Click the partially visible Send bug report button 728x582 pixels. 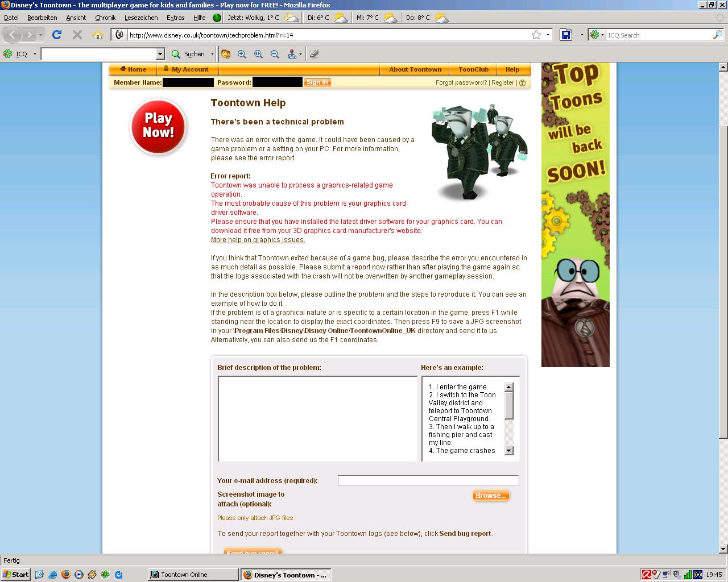pyautogui.click(x=253, y=551)
